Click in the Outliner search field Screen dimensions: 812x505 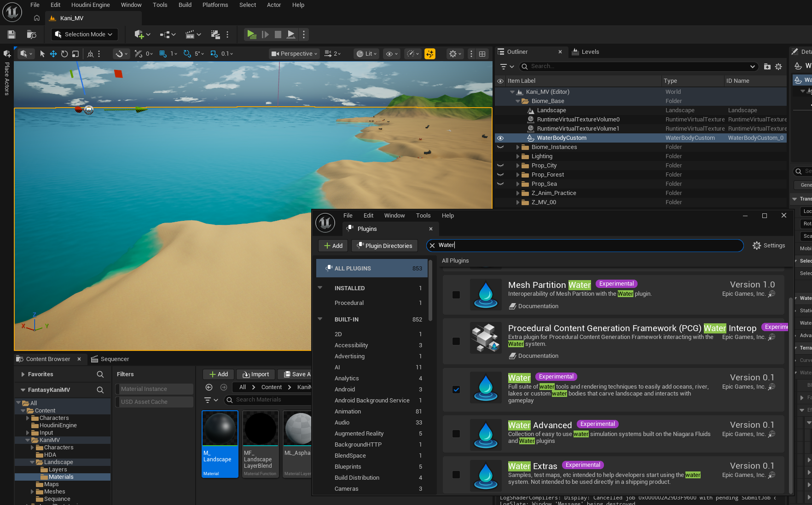[638, 67]
